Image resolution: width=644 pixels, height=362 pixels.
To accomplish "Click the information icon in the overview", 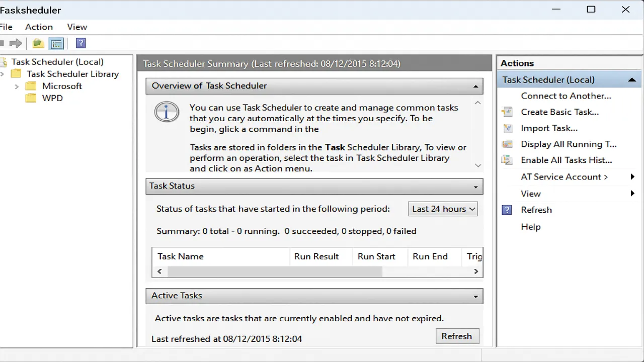I will tap(167, 112).
